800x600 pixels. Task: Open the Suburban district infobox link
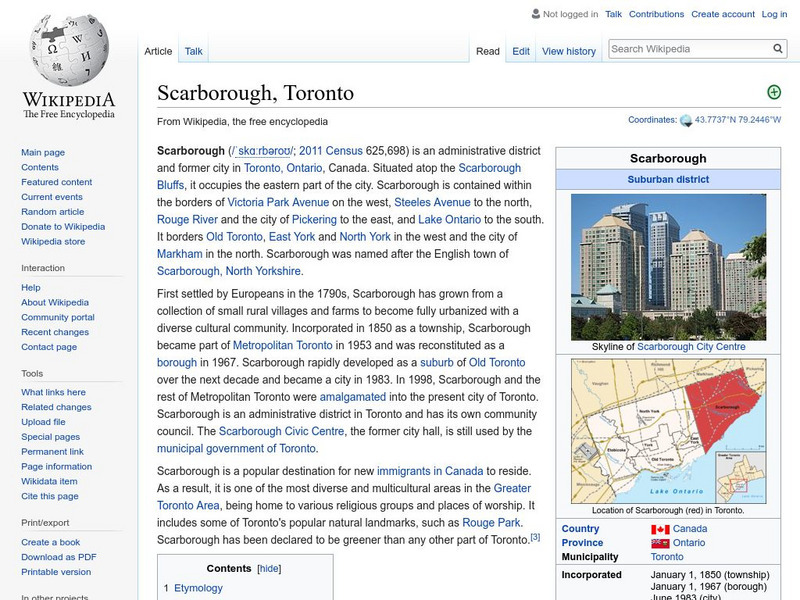[x=668, y=180]
